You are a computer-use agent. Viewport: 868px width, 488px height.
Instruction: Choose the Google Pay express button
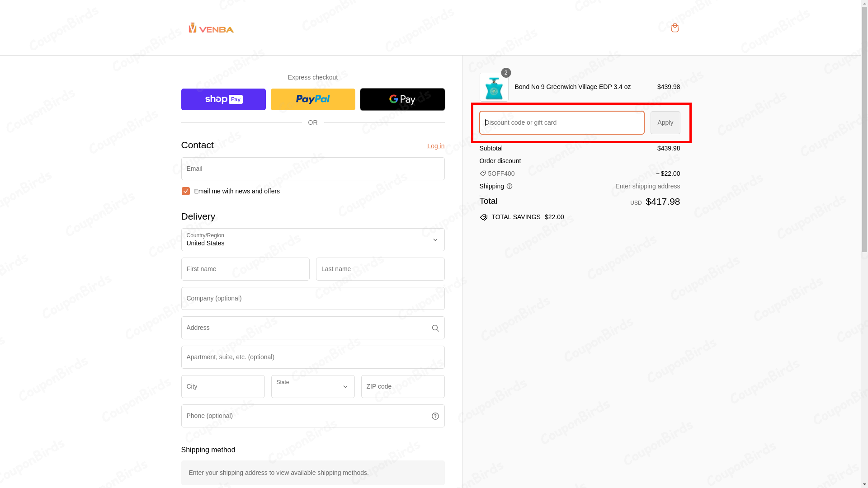pos(402,99)
